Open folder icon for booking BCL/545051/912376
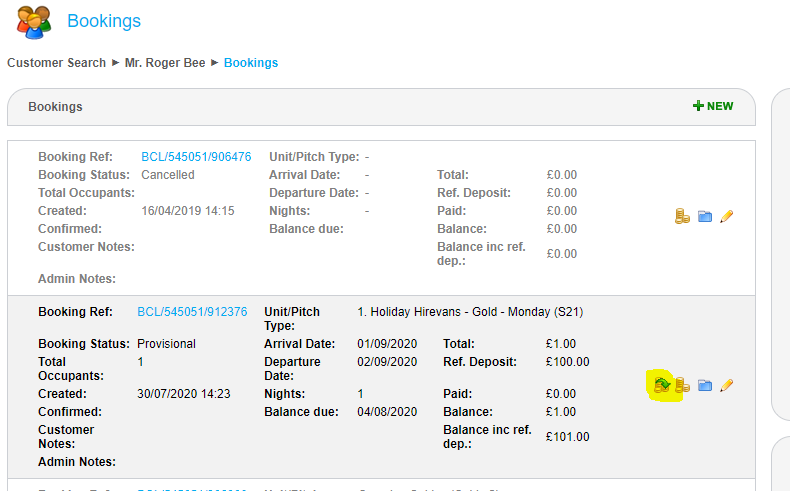 pyautogui.click(x=705, y=385)
